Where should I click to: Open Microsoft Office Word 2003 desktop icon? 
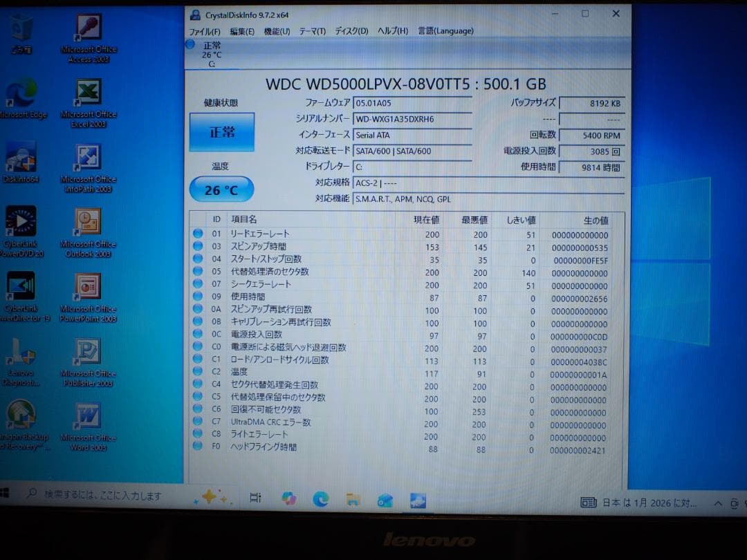89,427
